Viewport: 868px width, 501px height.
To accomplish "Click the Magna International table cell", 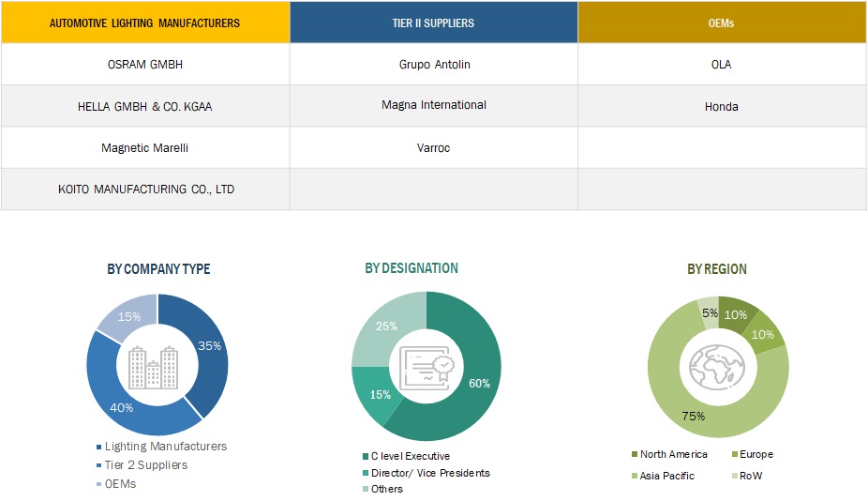I will (434, 105).
